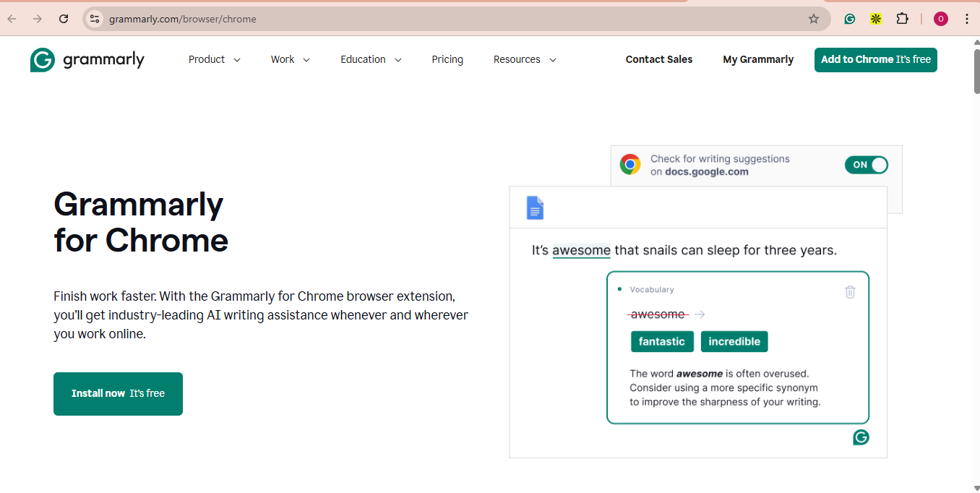Open Chrome three-dot menu

967,19
